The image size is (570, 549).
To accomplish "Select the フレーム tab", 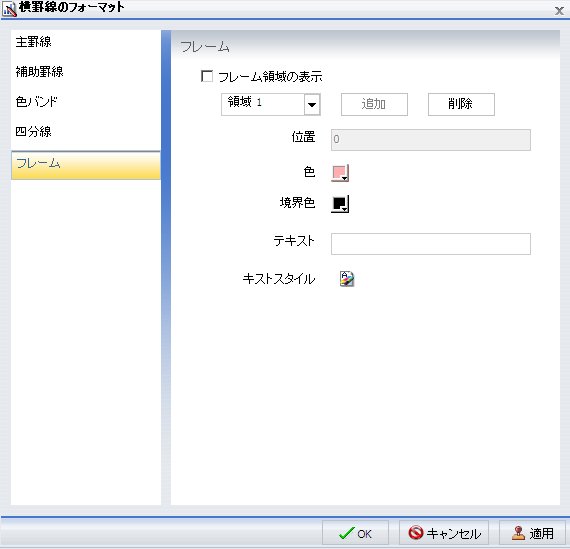I will point(85,165).
